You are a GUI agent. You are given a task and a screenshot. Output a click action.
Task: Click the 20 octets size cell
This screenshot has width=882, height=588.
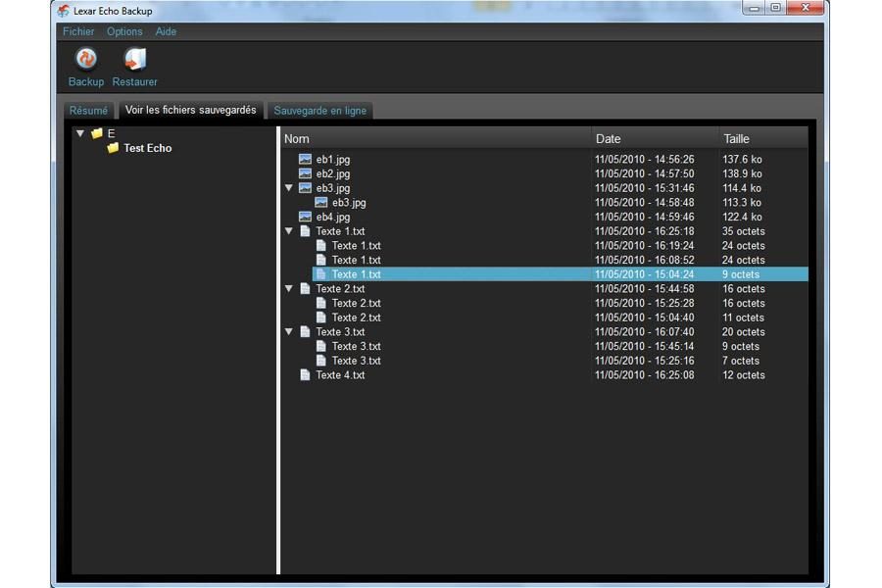744,332
